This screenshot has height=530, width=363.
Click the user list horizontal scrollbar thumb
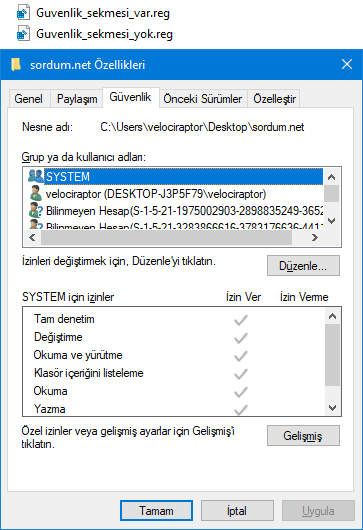click(166, 238)
